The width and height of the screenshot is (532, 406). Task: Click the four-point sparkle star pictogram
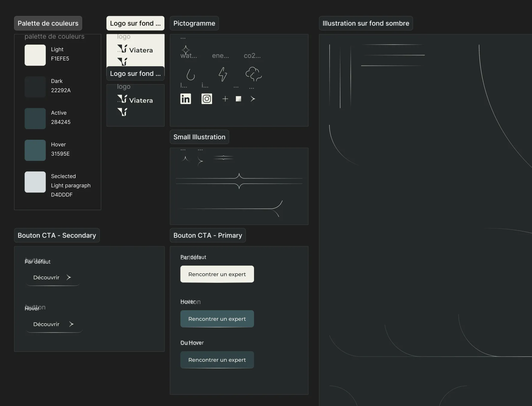pyautogui.click(x=186, y=50)
